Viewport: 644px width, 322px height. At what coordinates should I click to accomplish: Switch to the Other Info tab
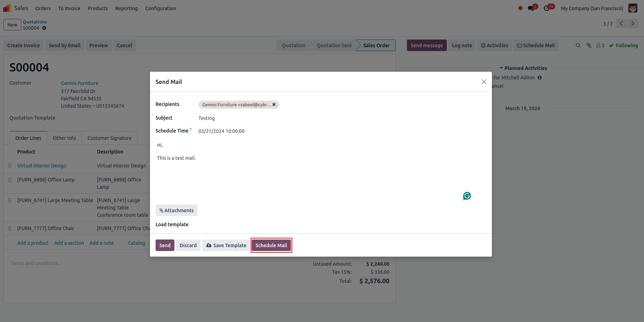64,138
